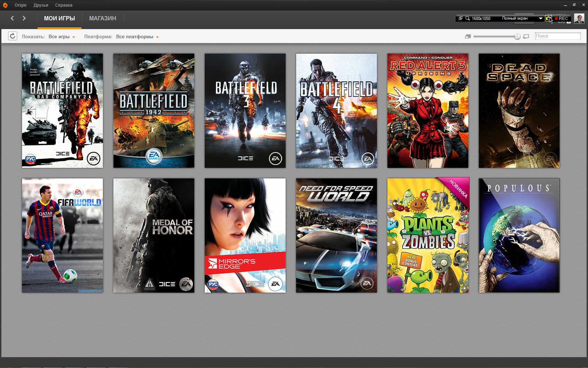Click the small tiles size icon
588x368 pixels.
[x=468, y=36]
